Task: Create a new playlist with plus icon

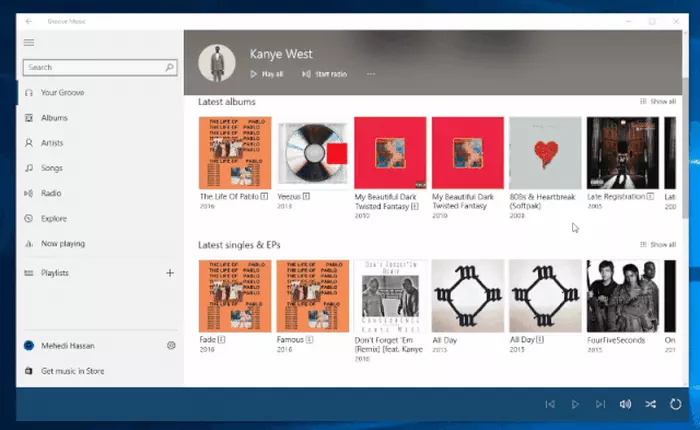Action: (x=170, y=273)
